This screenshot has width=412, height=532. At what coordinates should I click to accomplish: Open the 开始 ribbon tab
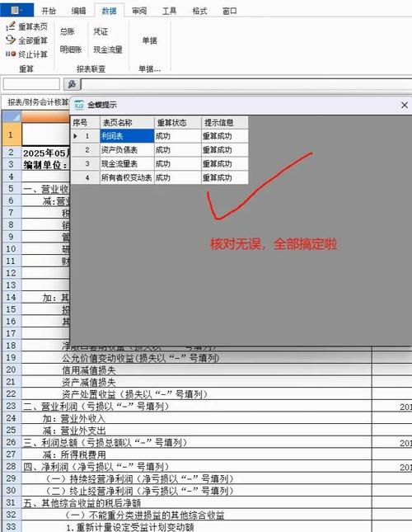point(49,11)
